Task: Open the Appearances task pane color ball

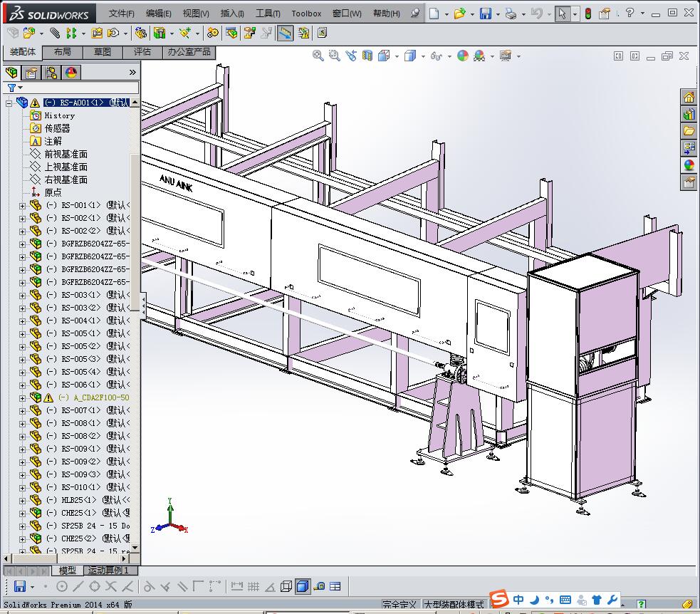Action: (x=689, y=165)
